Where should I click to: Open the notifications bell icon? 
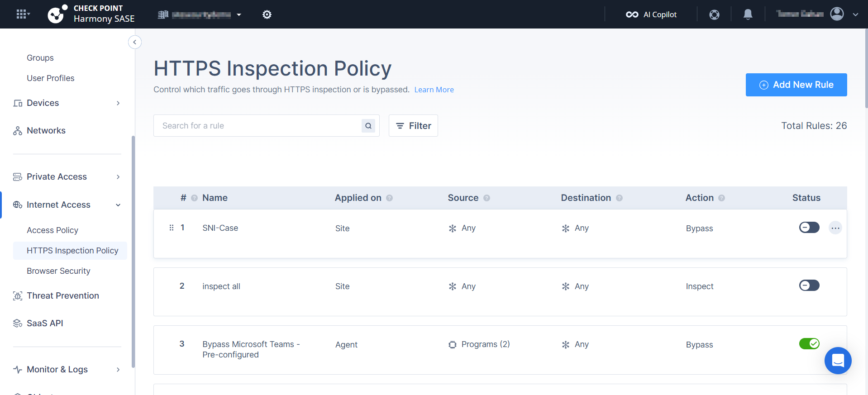coord(748,14)
